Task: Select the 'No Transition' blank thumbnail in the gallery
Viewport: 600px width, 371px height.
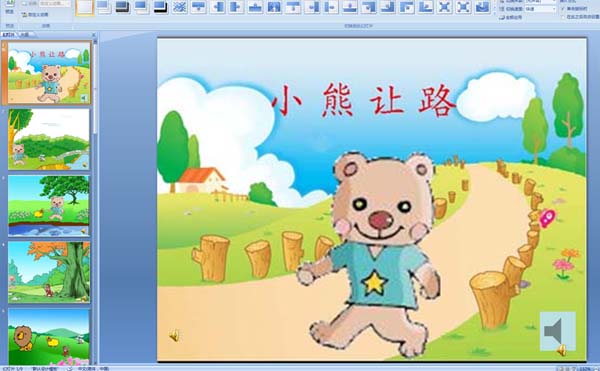Action: point(85,8)
